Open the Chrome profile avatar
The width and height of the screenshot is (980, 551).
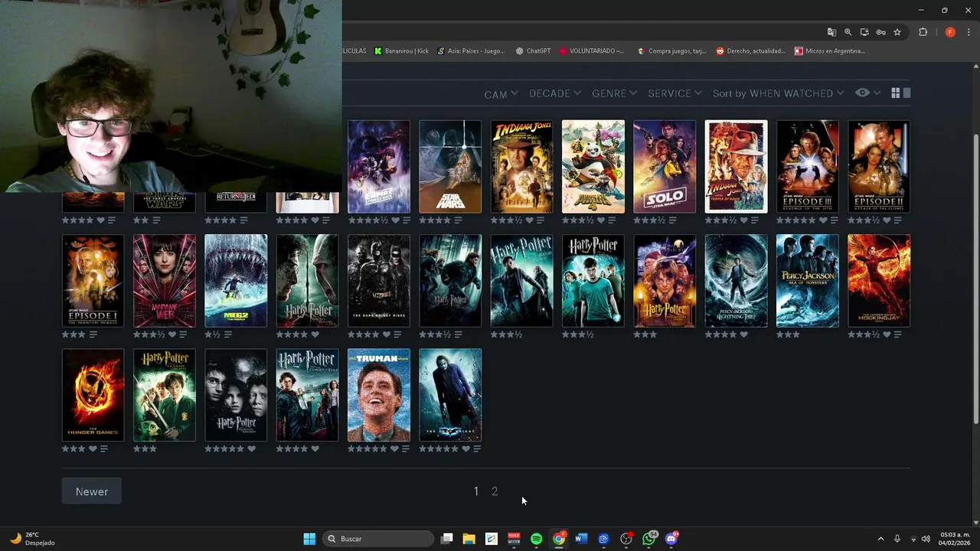tap(950, 32)
